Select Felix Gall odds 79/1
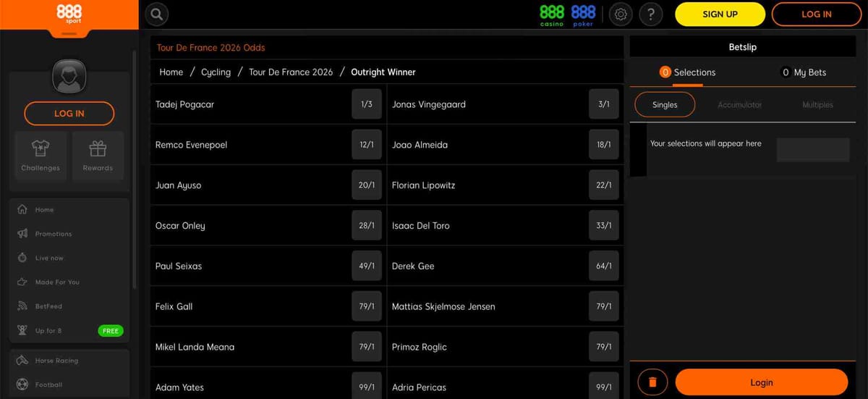Viewport: 868px width, 399px height. 367,306
